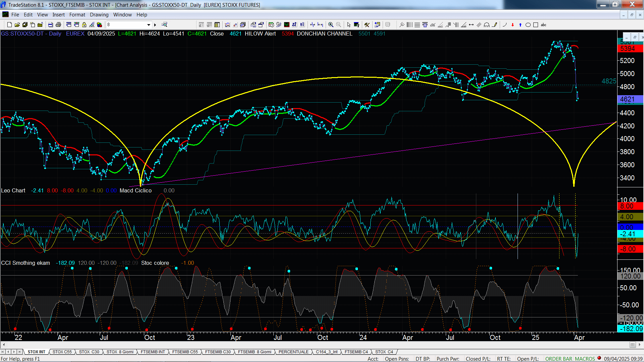Click the Zoom In magnifier icon
Image resolution: width=644 pixels, height=362 pixels.
(x=331, y=24)
